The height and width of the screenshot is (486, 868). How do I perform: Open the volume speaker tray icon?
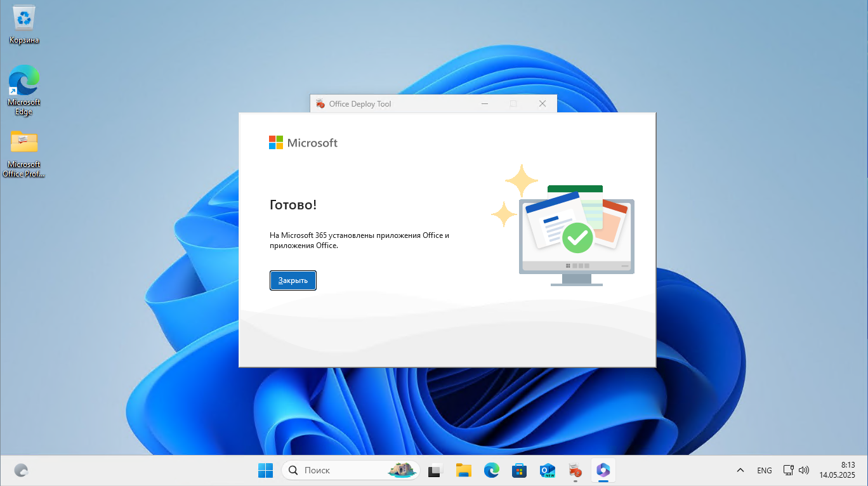pos(804,470)
